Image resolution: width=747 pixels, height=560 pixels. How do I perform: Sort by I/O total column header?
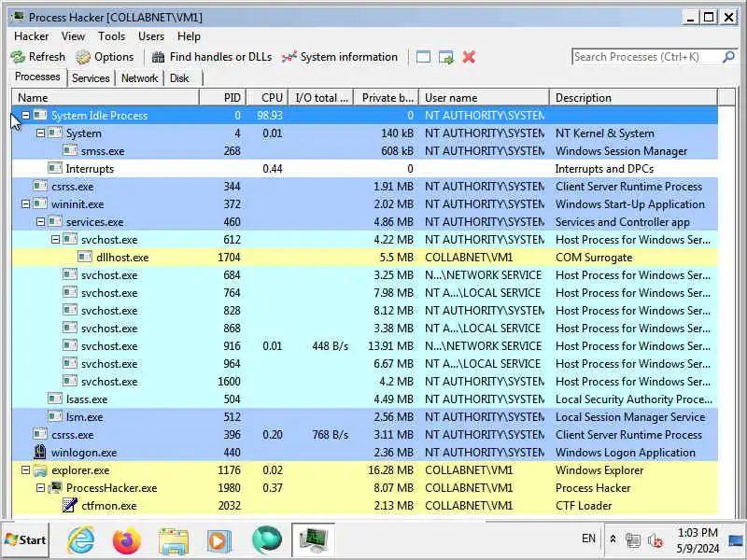coord(320,98)
